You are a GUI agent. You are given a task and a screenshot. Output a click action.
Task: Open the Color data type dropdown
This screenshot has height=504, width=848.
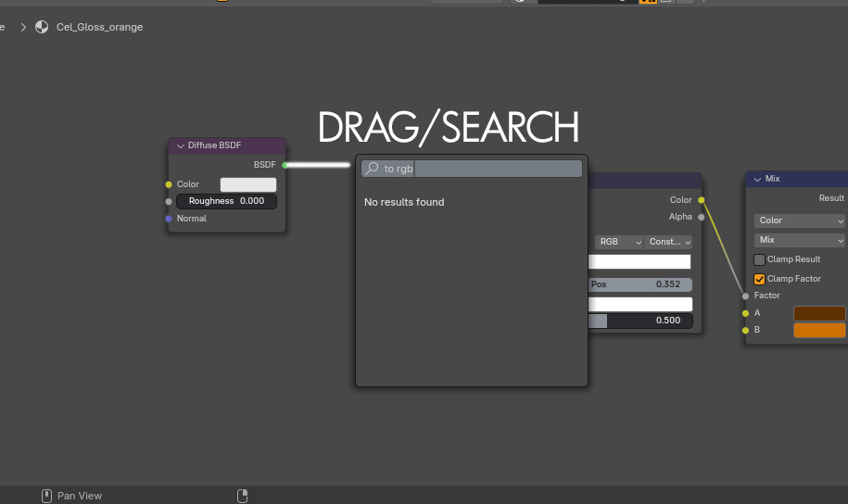coord(801,220)
